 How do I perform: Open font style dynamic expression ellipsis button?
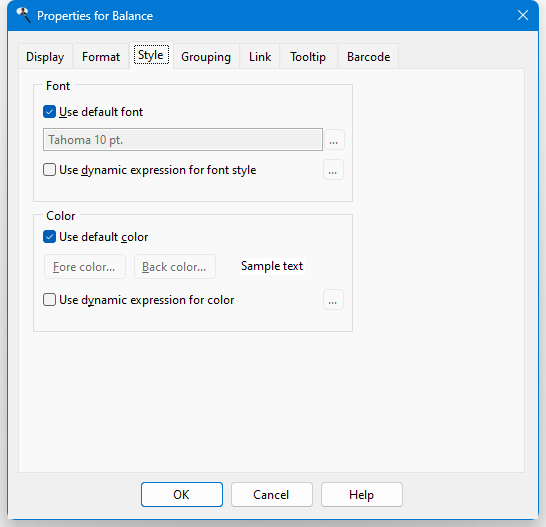333,170
